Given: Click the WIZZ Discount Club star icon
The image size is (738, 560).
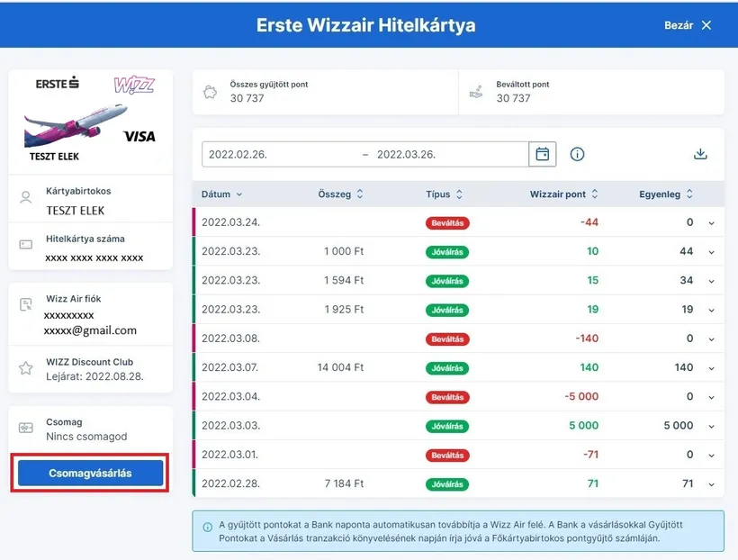Looking at the screenshot, I should 26,368.
